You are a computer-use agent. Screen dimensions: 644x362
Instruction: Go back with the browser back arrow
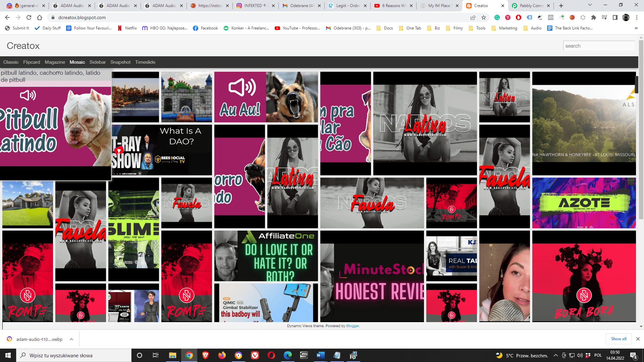[x=7, y=17]
